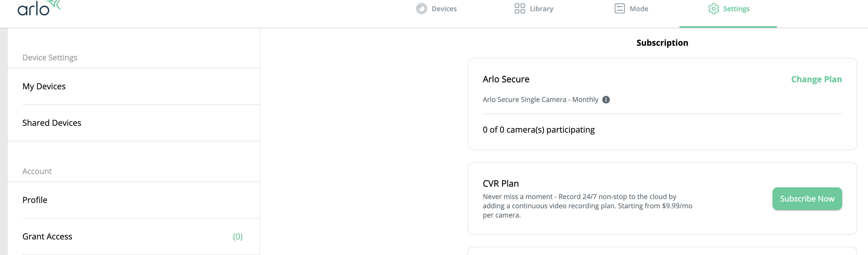Click the Settings gear icon
This screenshot has height=255, width=868.
tap(713, 9)
